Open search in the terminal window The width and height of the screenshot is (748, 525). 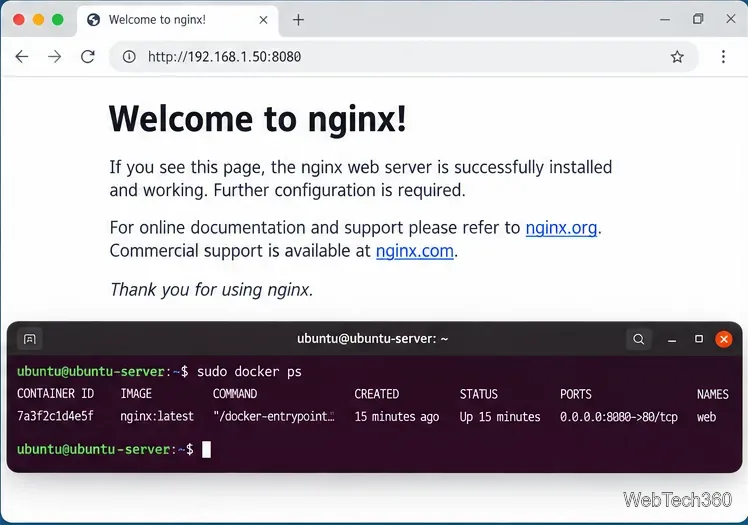point(638,339)
